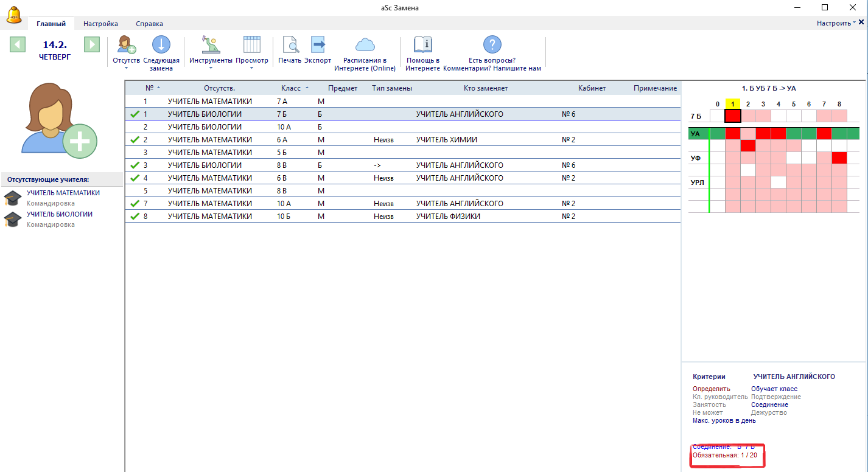
Task: Click the Занятость criterion
Action: point(709,404)
